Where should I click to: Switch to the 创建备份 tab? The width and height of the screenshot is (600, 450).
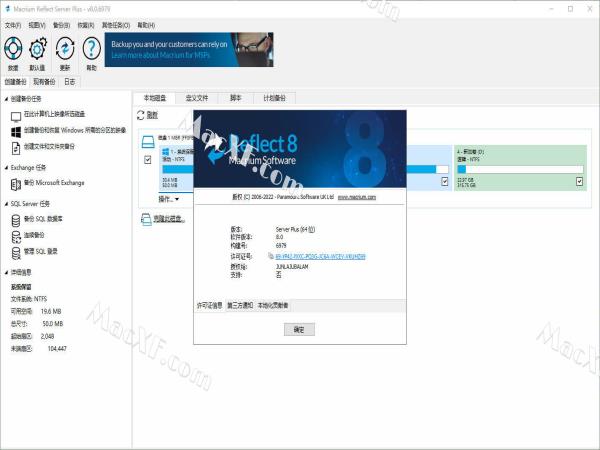click(15, 82)
